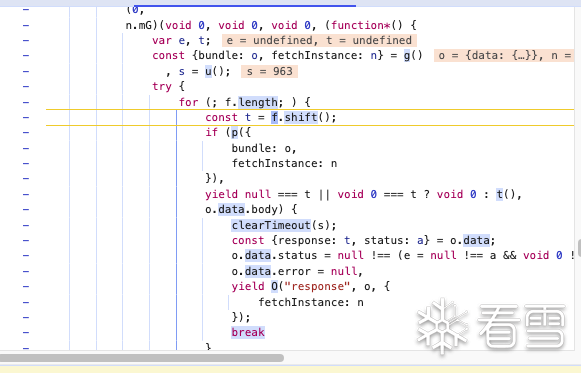Click the vertical scrollbar handle at right edge

click(x=579, y=248)
